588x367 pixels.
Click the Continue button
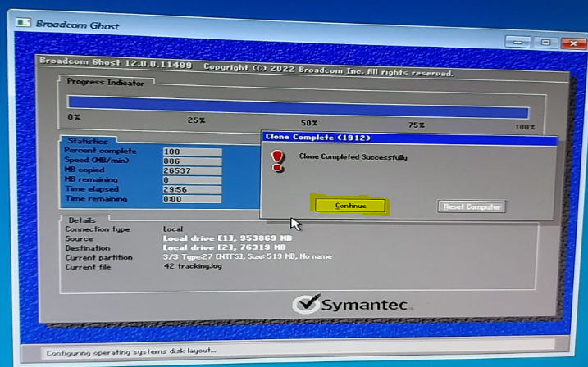point(350,206)
